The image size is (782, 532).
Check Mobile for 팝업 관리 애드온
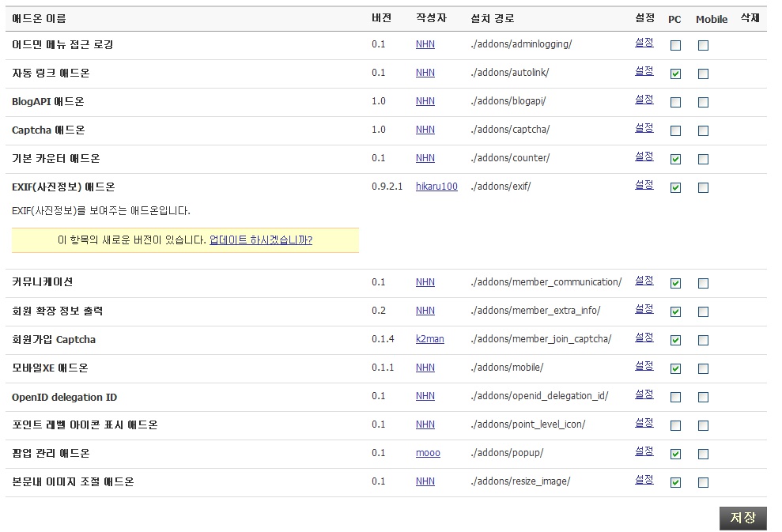pyautogui.click(x=703, y=454)
